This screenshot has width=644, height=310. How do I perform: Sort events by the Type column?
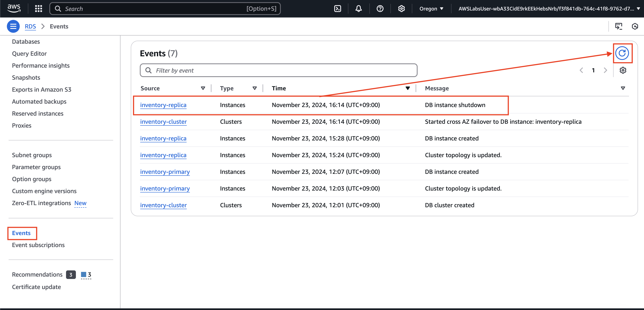tap(255, 88)
